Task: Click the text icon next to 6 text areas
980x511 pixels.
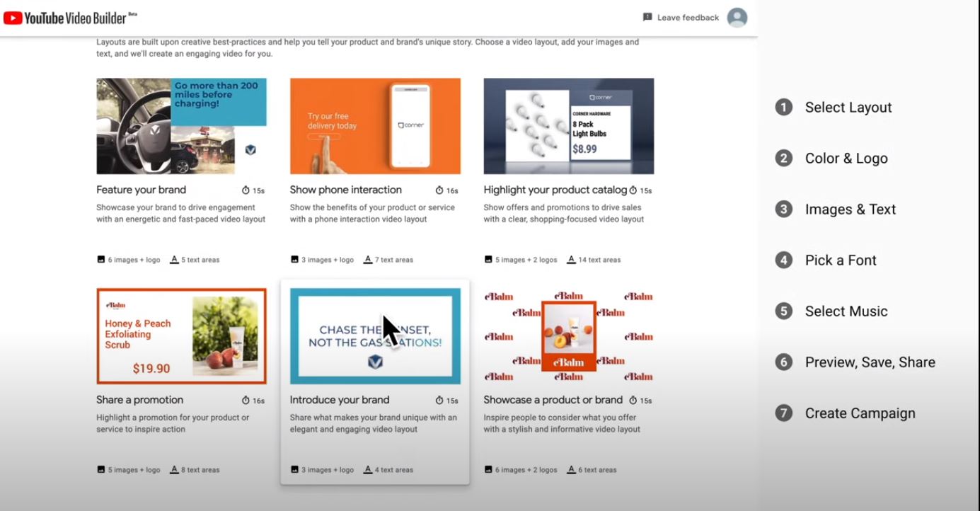Action: 571,470
